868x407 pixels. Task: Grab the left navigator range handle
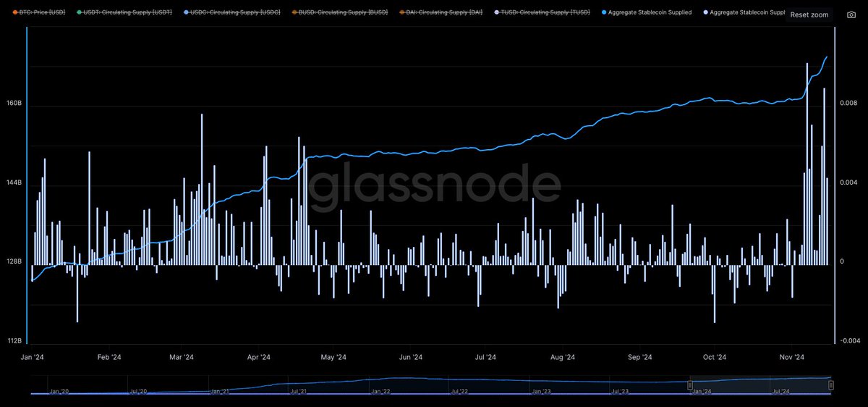tap(690, 385)
